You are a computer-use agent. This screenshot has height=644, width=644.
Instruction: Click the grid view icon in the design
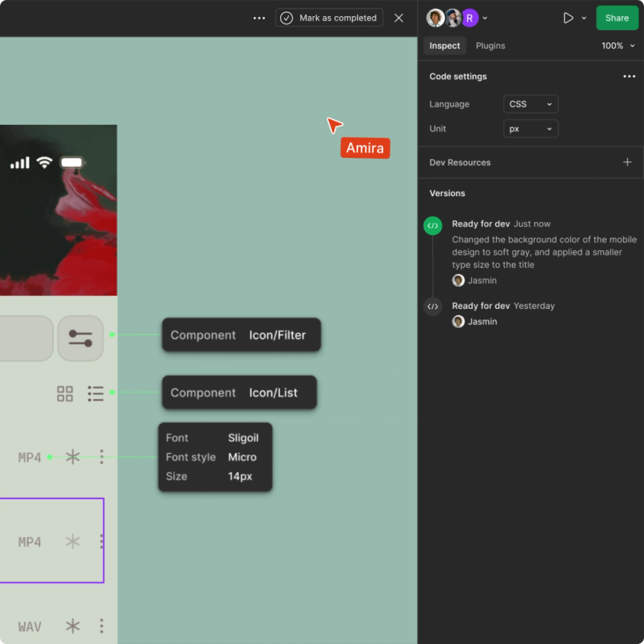point(64,393)
